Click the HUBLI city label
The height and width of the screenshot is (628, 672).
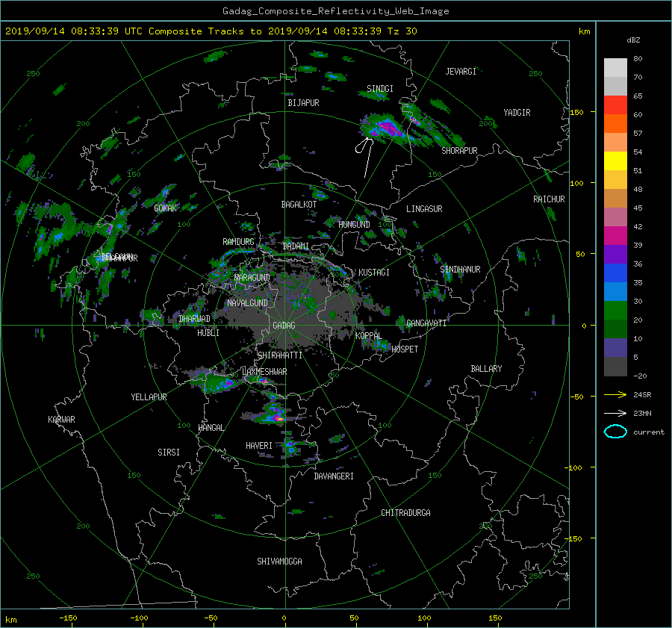[208, 333]
